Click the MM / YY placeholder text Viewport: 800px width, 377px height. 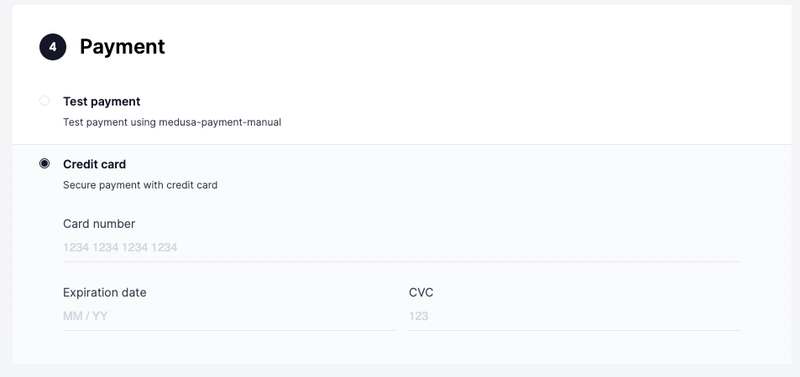(x=85, y=316)
